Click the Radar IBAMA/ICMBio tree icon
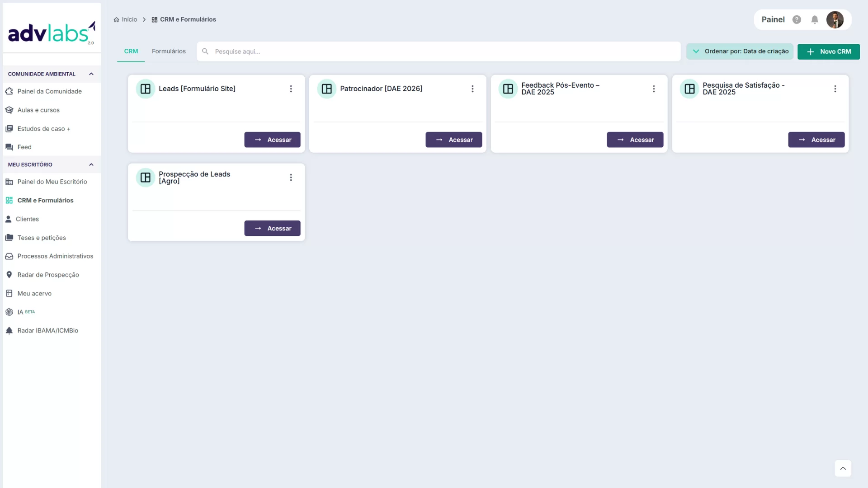Image resolution: width=868 pixels, height=488 pixels. (9, 331)
